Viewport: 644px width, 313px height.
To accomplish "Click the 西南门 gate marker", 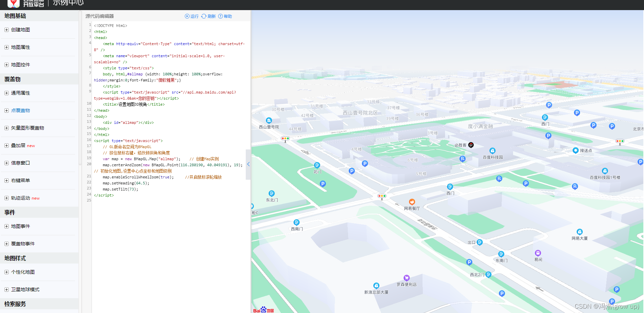I will [x=297, y=222].
